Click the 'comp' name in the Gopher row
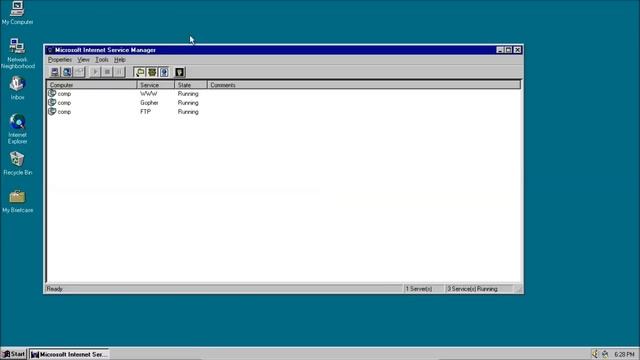Image resolution: width=640 pixels, height=360 pixels. [64, 103]
